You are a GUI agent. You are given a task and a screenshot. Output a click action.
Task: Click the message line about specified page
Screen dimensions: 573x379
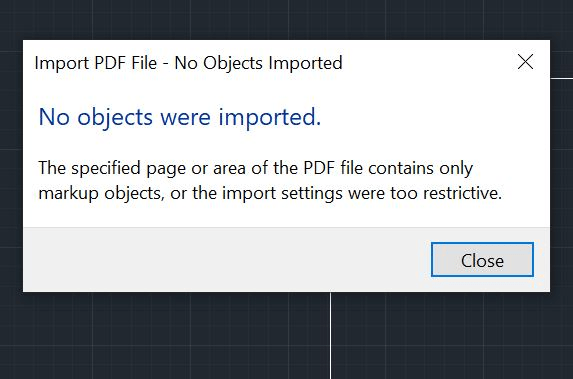point(256,168)
